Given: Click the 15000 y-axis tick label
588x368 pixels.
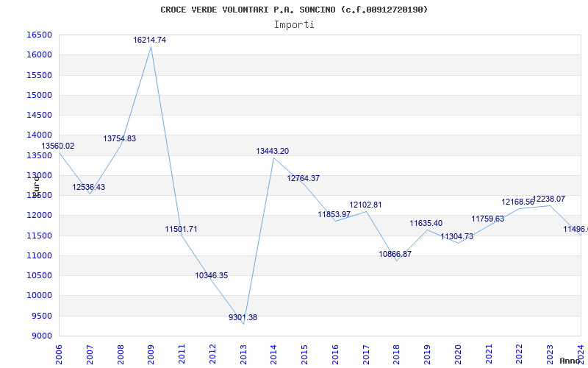Looking at the screenshot, I should [x=39, y=95].
